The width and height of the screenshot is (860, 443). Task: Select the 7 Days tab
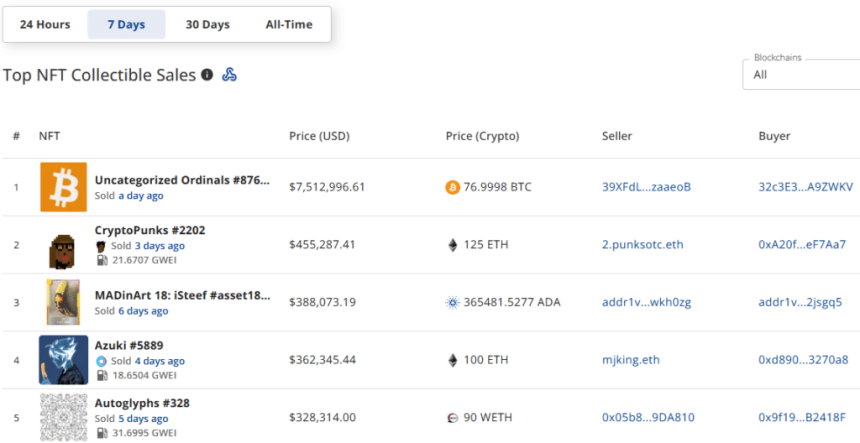click(x=126, y=25)
